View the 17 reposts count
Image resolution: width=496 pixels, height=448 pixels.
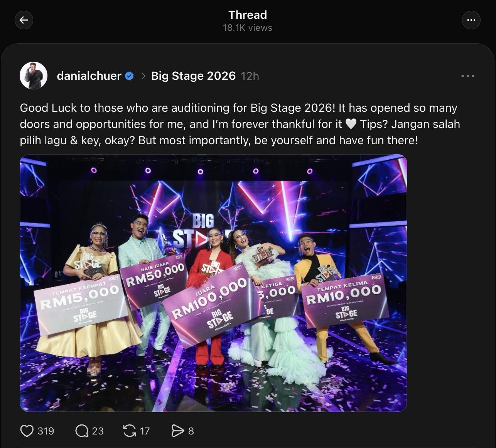click(x=145, y=431)
